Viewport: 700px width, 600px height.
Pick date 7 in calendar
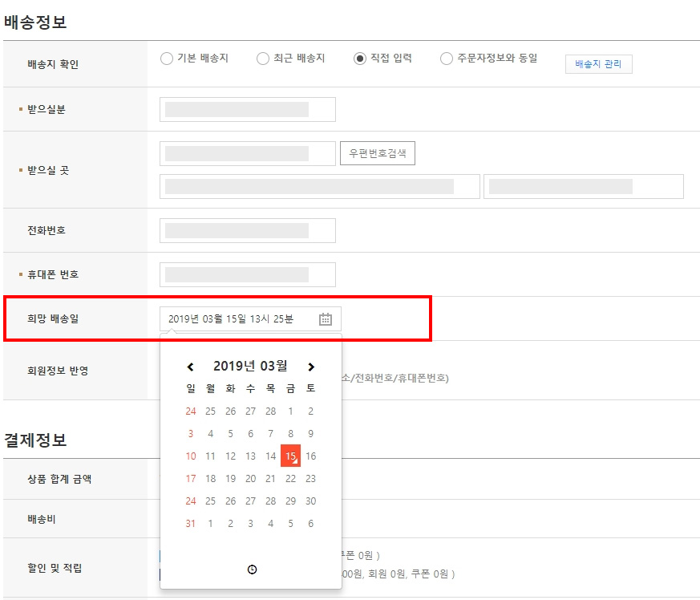click(x=270, y=433)
